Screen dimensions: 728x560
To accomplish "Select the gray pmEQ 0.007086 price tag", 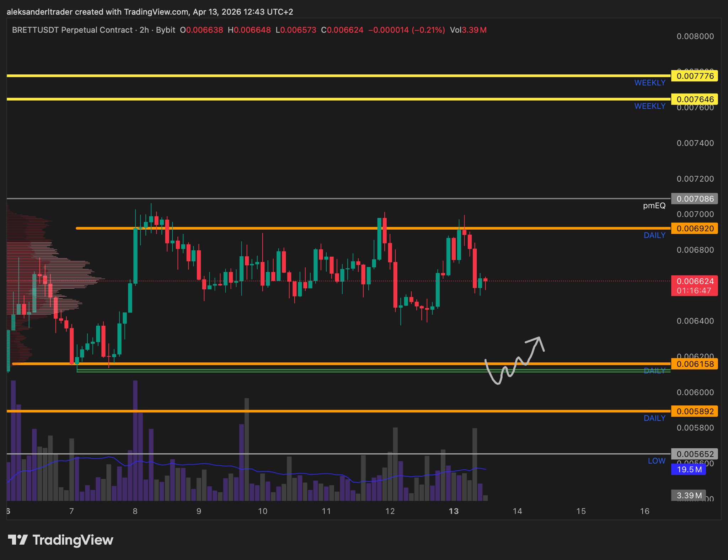I will (694, 199).
